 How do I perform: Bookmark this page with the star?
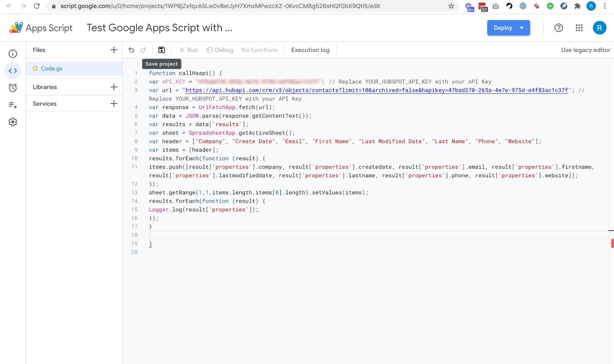pos(451,6)
